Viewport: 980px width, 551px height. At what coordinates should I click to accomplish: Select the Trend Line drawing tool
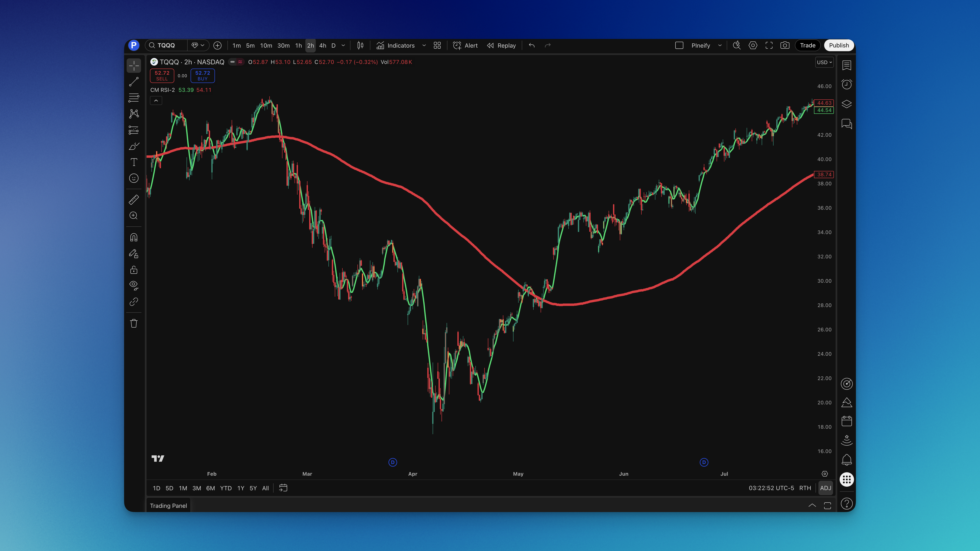[x=134, y=82]
